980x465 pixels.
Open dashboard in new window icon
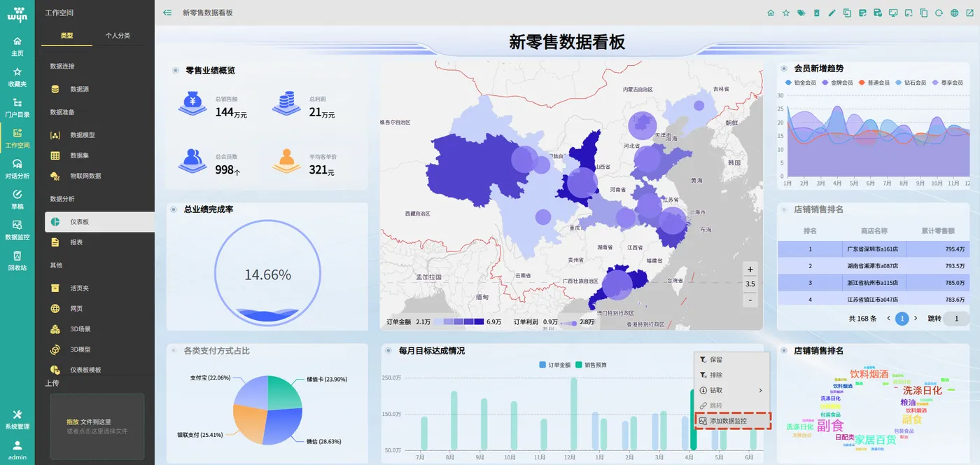pyautogui.click(x=969, y=13)
